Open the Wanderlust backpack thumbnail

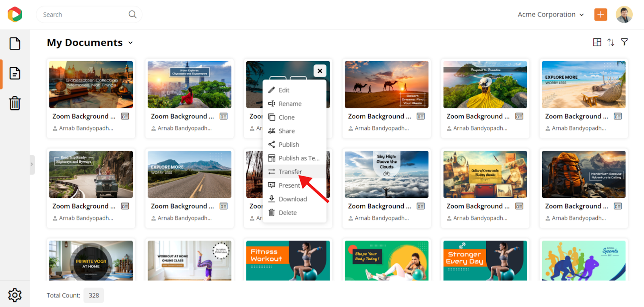pos(584,174)
